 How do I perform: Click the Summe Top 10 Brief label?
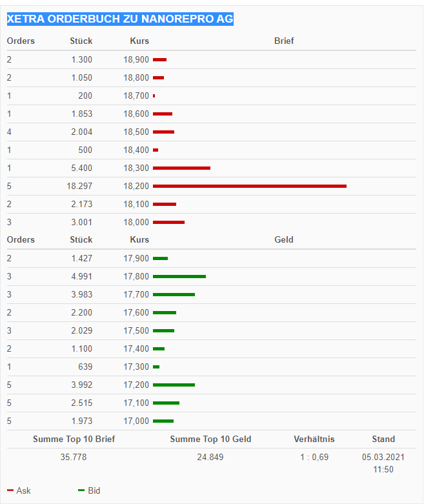74,439
